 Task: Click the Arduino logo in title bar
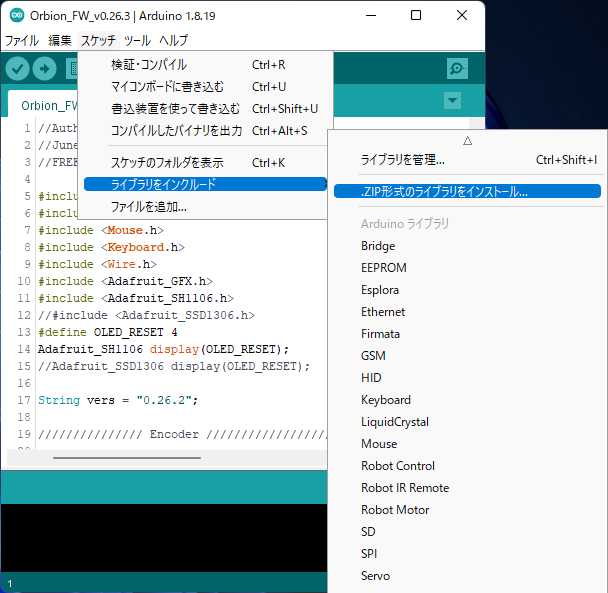click(17, 16)
